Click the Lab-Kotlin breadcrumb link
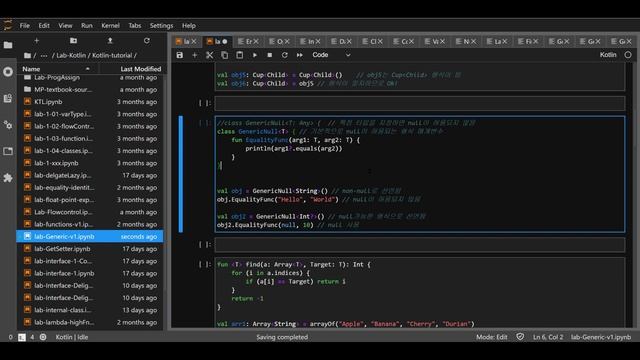The width and height of the screenshot is (640, 360). pyautogui.click(x=71, y=56)
